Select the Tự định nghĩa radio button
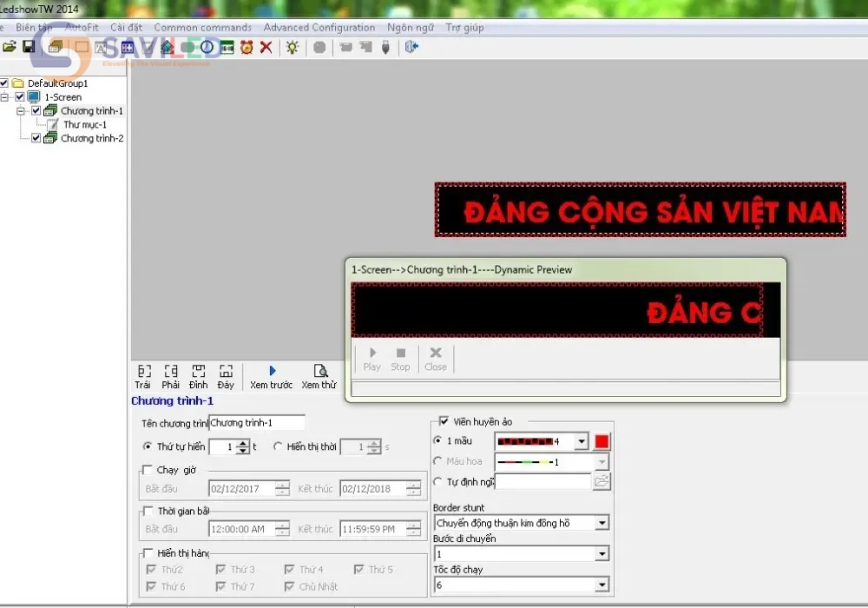The height and width of the screenshot is (608, 868). (438, 481)
